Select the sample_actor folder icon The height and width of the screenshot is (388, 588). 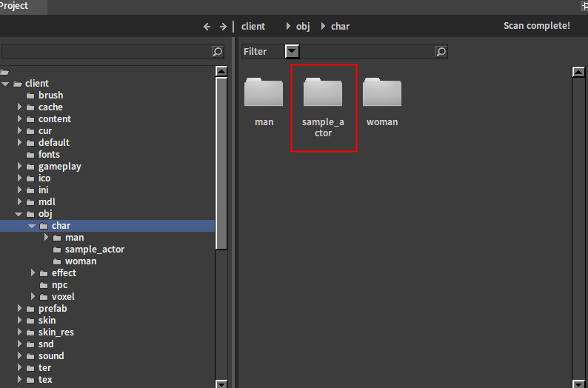click(323, 93)
